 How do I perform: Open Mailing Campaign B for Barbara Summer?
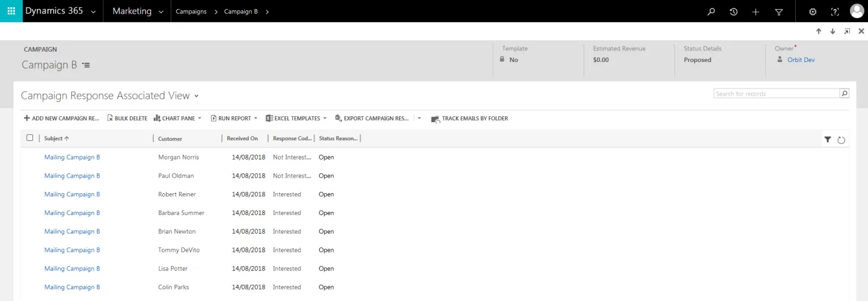72,213
